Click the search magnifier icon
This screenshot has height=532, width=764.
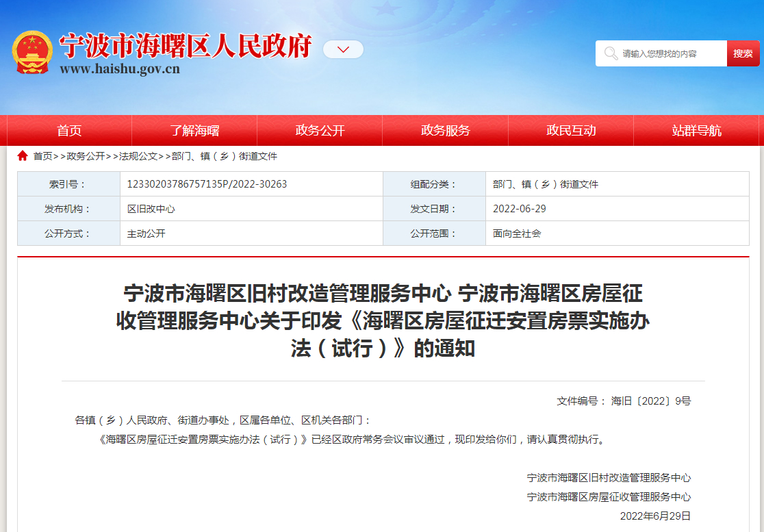pos(609,53)
